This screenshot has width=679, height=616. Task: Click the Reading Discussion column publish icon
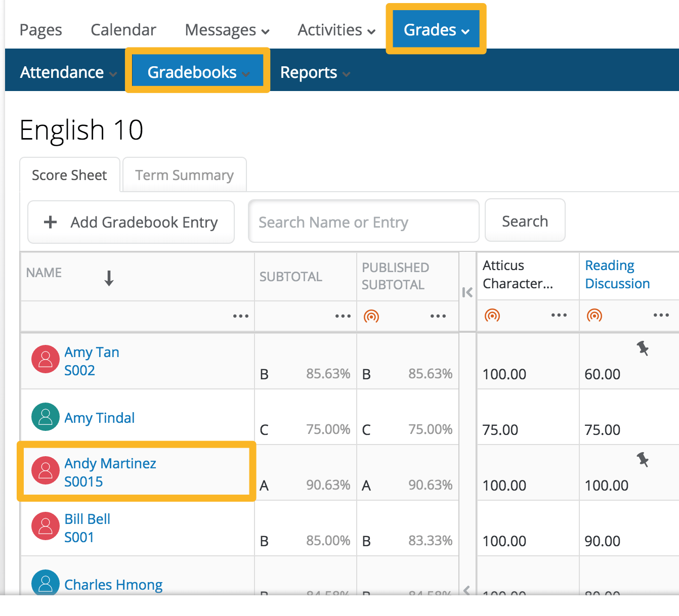[594, 315]
